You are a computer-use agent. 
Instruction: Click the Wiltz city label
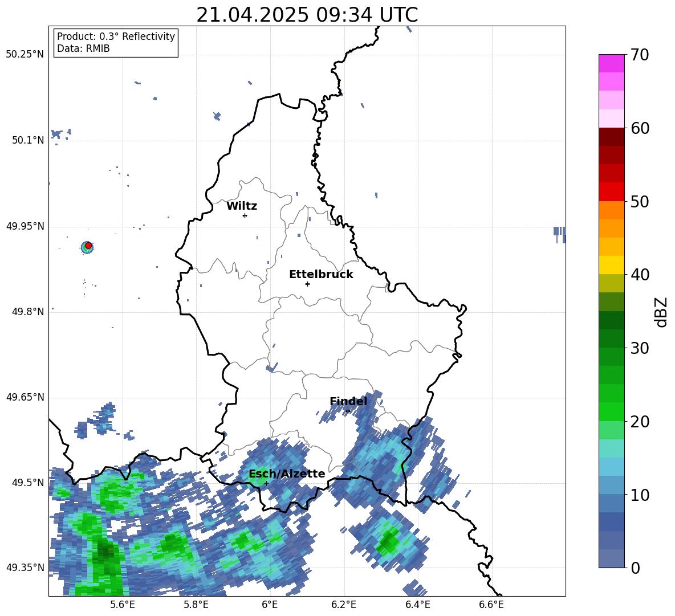(x=242, y=206)
